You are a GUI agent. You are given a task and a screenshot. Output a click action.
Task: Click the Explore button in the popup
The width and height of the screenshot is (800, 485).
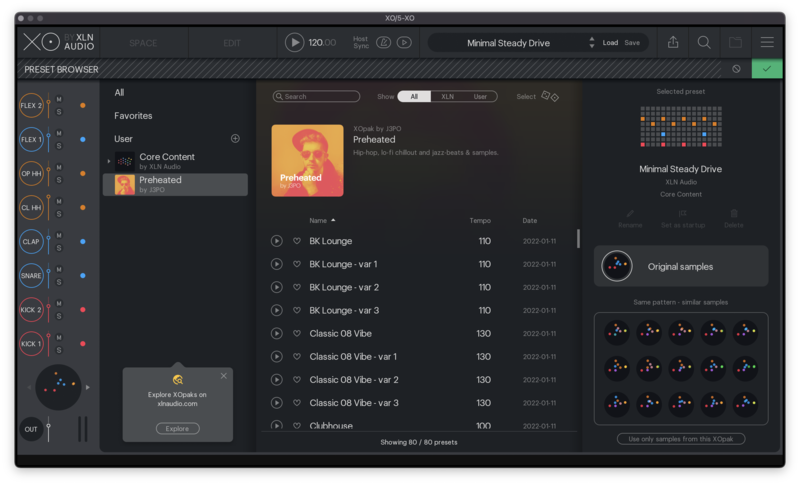click(x=178, y=428)
